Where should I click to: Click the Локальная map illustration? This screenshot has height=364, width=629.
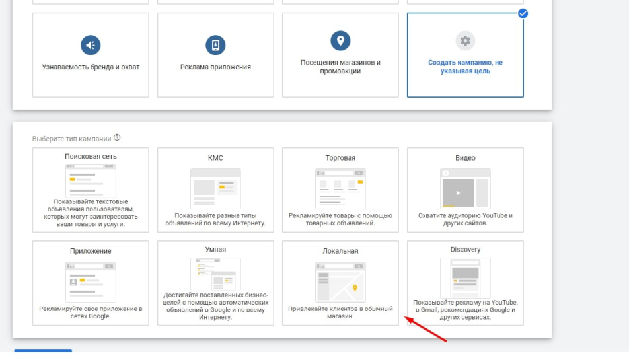coord(340,281)
